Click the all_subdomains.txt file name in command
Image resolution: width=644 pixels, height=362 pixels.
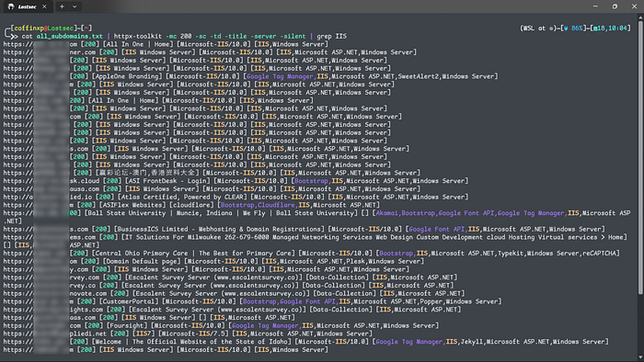pyautogui.click(x=69, y=36)
